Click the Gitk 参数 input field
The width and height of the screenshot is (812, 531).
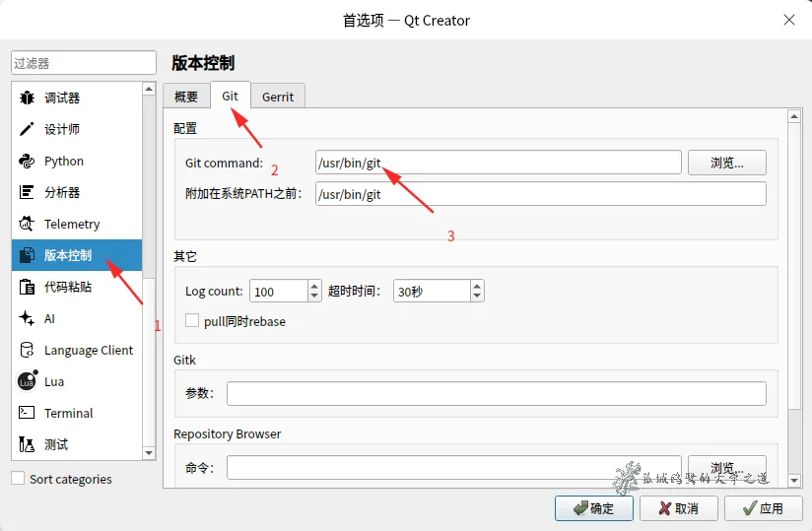[496, 393]
